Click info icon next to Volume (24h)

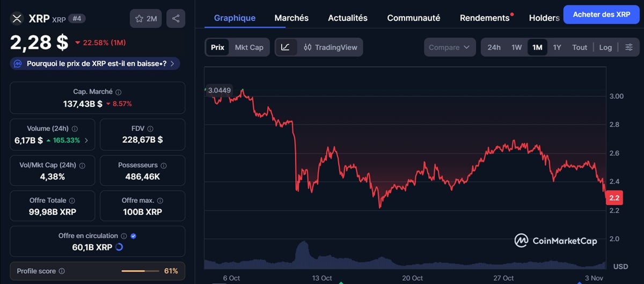point(75,129)
